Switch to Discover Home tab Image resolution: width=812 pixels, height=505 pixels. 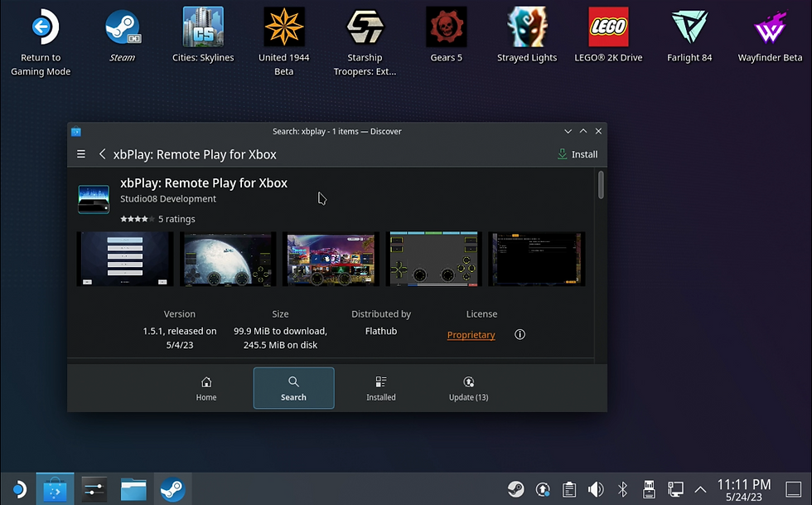206,388
